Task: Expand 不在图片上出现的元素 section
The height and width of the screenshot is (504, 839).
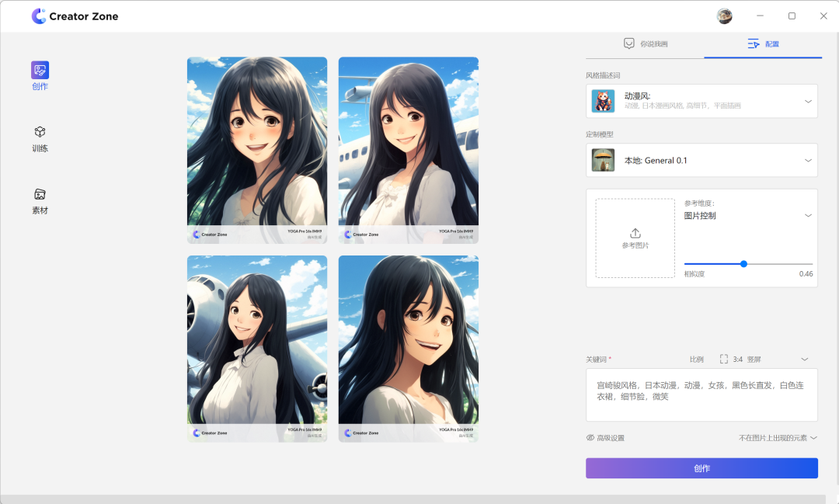Action: [813, 438]
